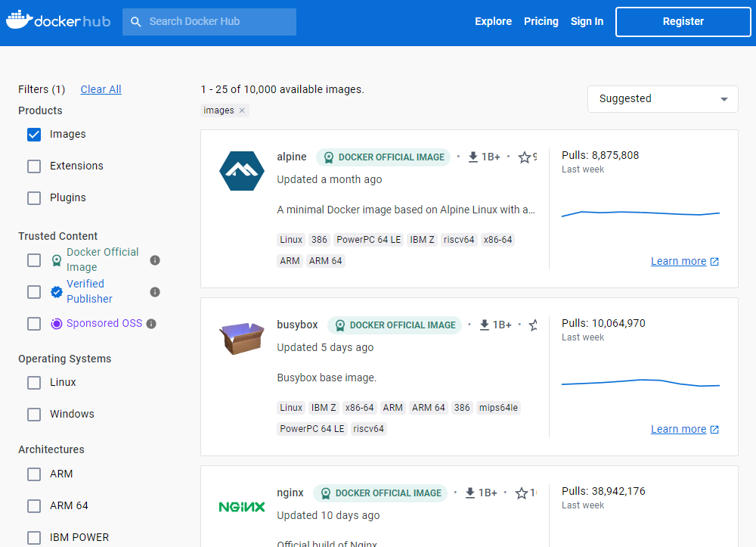Check the ARM architecture checkbox
Screen dimensions: 756x547
point(34,474)
